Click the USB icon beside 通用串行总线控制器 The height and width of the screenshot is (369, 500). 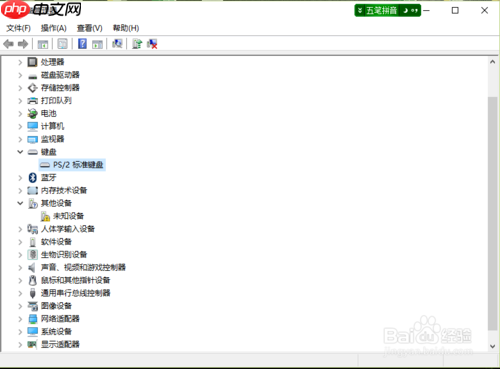click(32, 293)
